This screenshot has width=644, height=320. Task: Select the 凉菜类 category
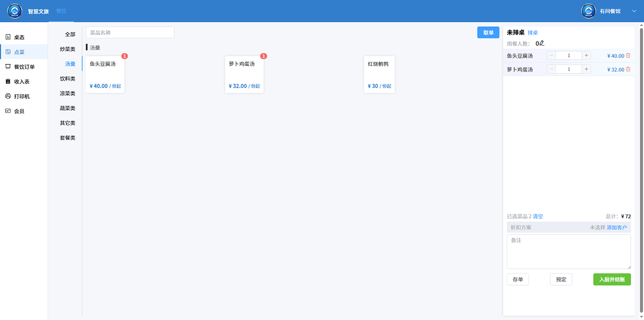click(x=67, y=93)
